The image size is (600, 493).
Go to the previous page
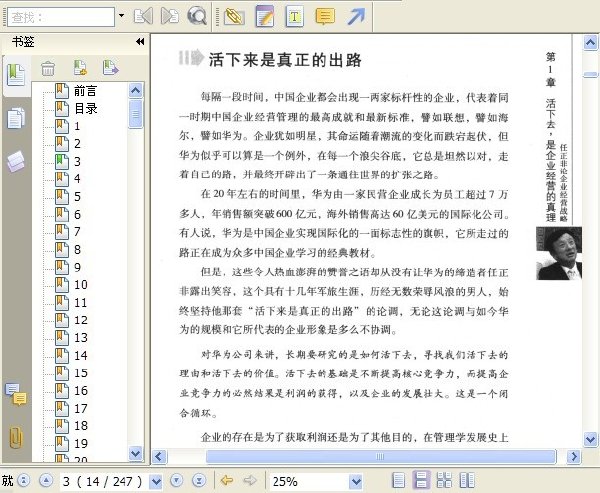(x=46, y=480)
